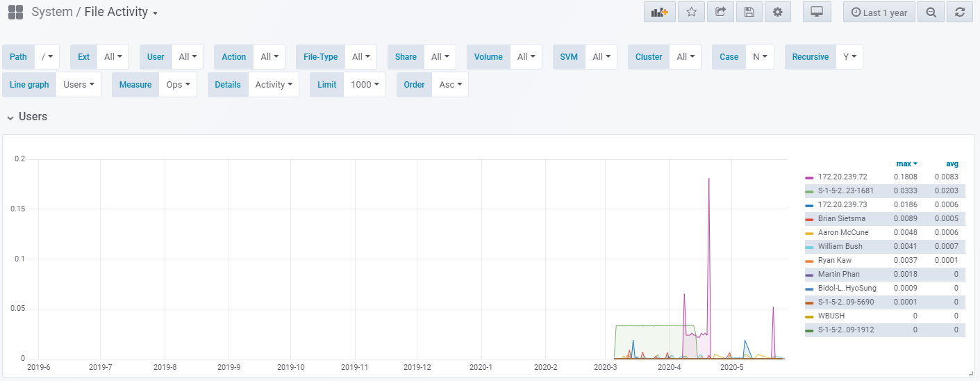
Task: Change Line graph Users dropdown
Action: pos(78,85)
